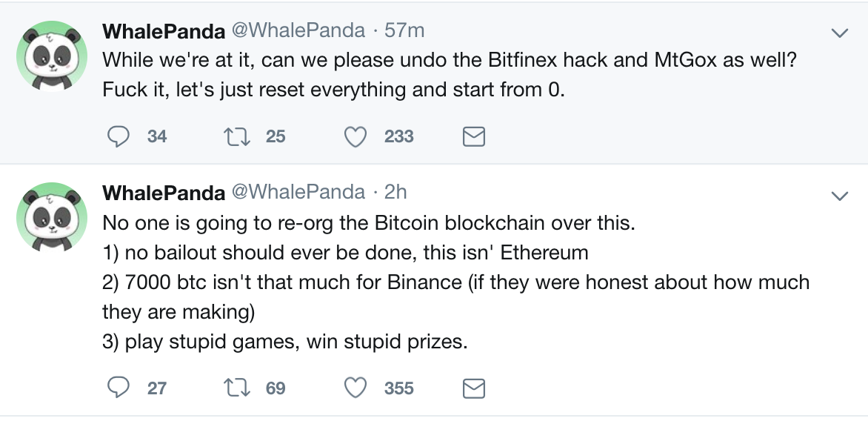The width and height of the screenshot is (868, 421).
Task: Retweet the tweet with 69 retweets
Action: click(237, 388)
